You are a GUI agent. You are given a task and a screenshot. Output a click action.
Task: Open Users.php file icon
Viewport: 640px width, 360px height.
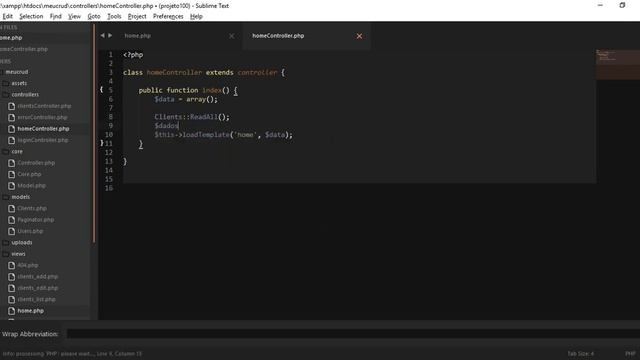(11, 231)
